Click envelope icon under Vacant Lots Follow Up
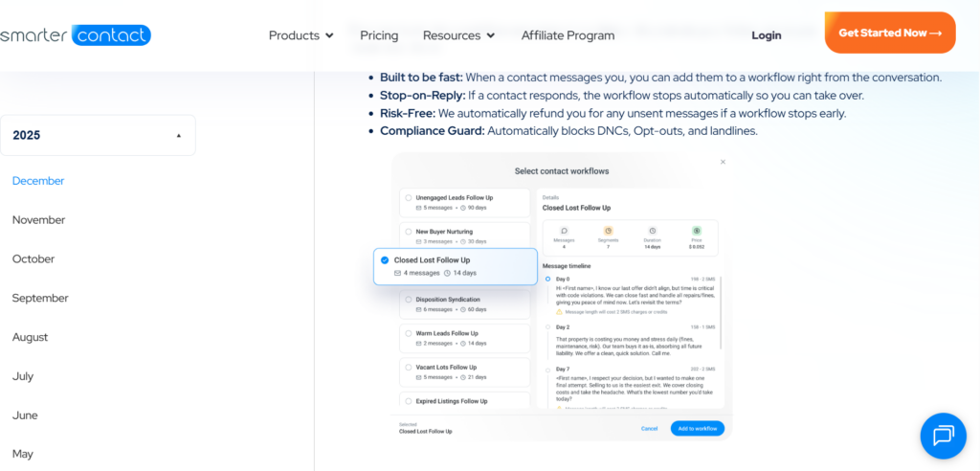Screen dimensions: 980x471 pyautogui.click(x=419, y=377)
